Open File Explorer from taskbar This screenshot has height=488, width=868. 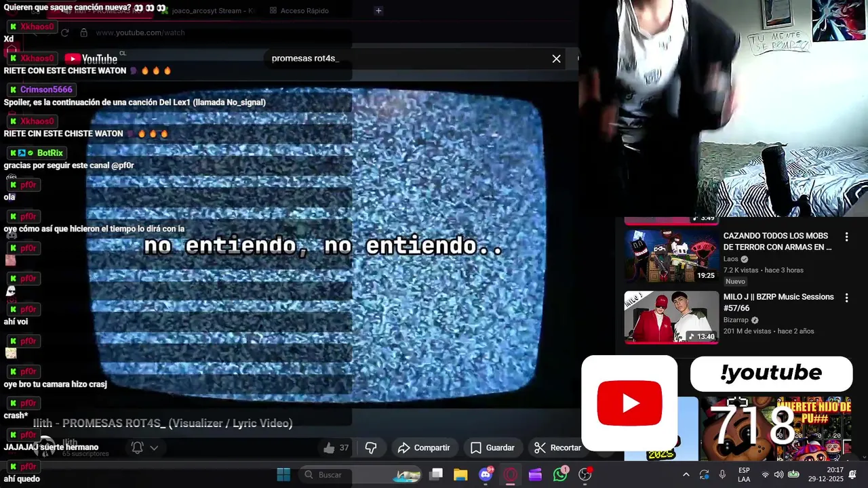click(x=460, y=474)
